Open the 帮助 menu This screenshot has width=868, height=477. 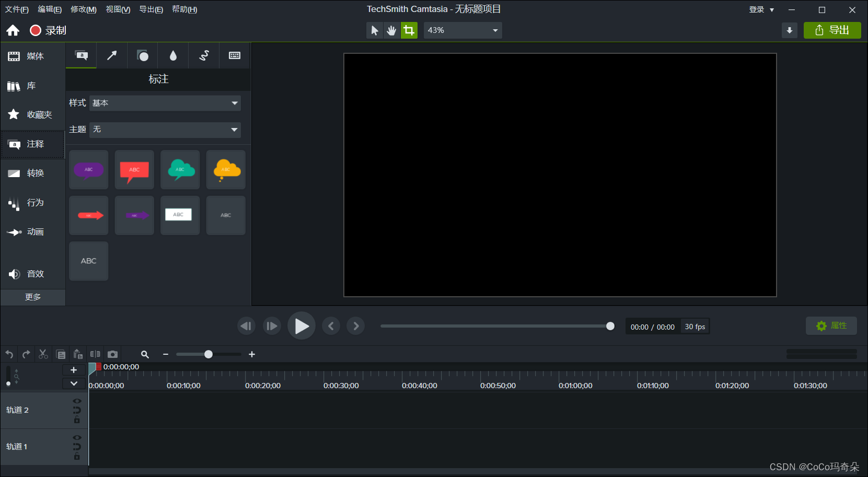coord(184,9)
